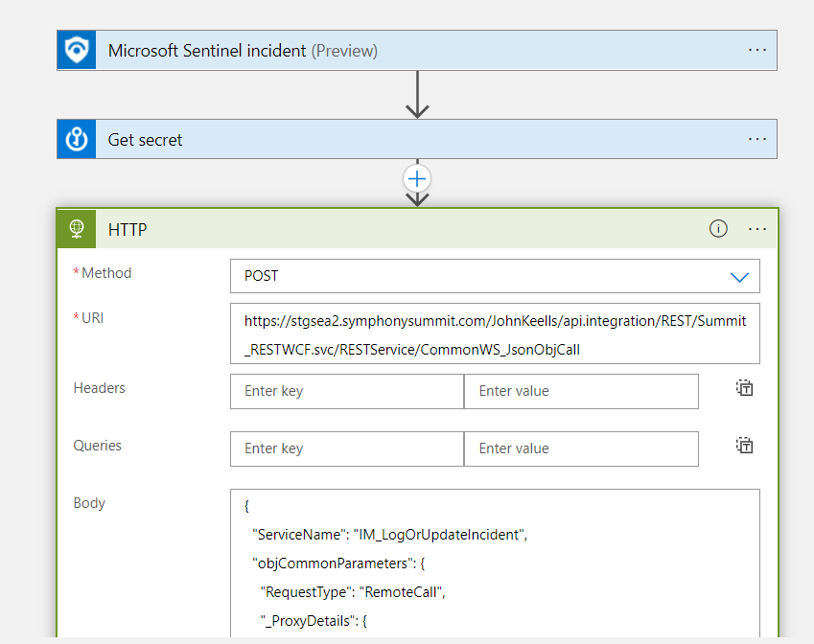Click the Method field label
Viewport: 814px width, 644px height.
pyautogui.click(x=106, y=273)
